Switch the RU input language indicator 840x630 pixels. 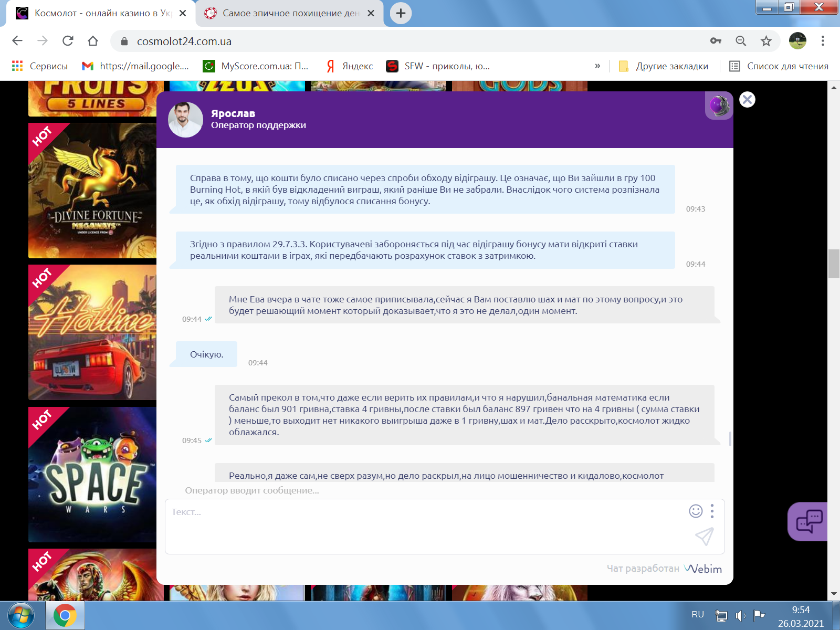(698, 615)
